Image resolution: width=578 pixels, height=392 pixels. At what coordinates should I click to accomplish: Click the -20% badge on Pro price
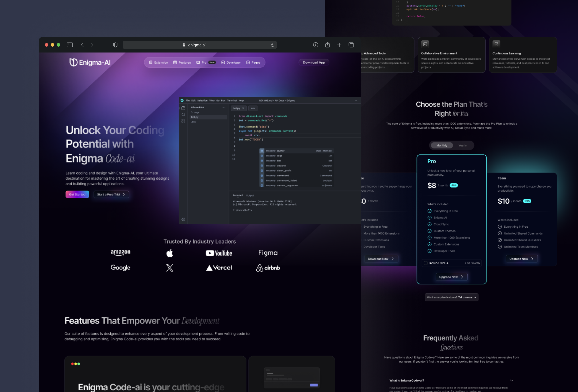pyautogui.click(x=453, y=185)
